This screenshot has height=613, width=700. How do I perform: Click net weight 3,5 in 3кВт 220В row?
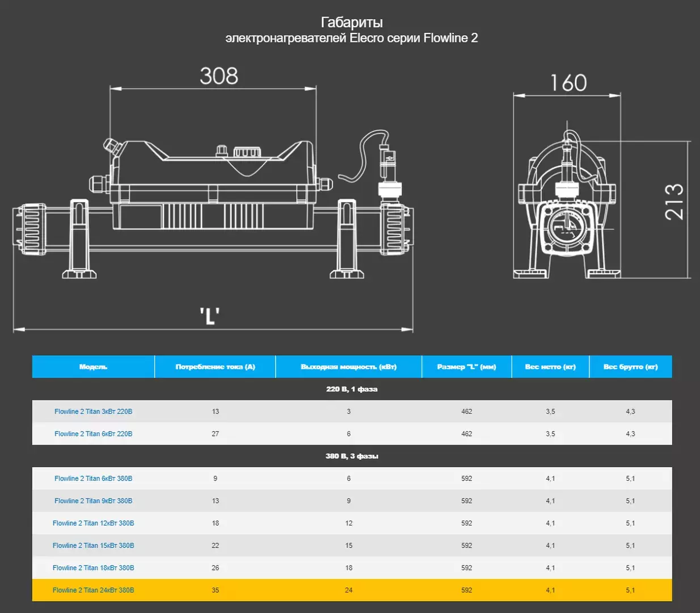pos(550,412)
